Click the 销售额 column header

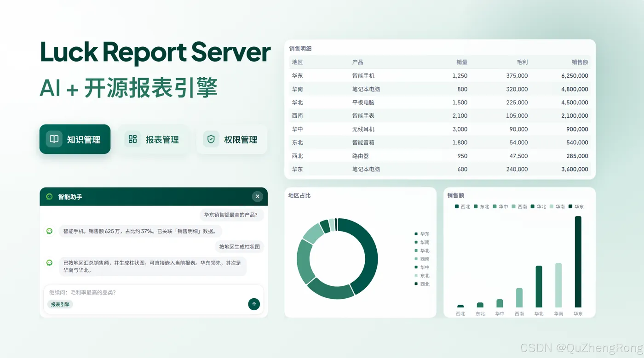point(580,62)
